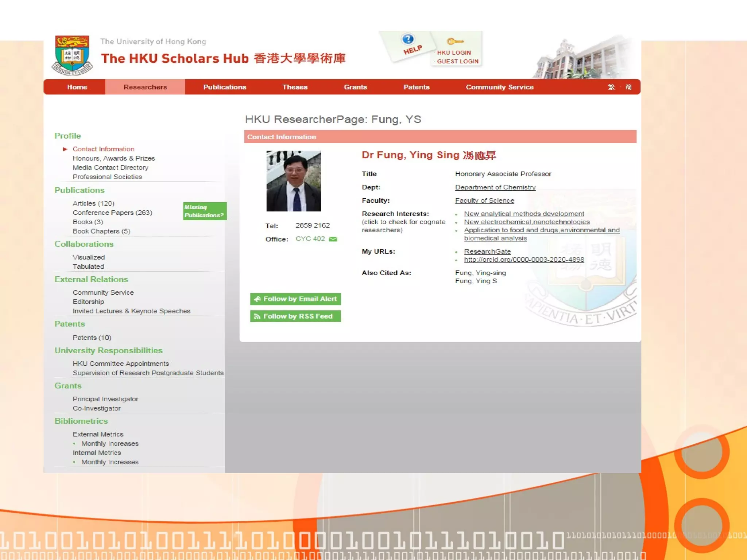The height and width of the screenshot is (560, 747).
Task: Click the email envelope icon beside CYC 402
Action: pyautogui.click(x=333, y=239)
